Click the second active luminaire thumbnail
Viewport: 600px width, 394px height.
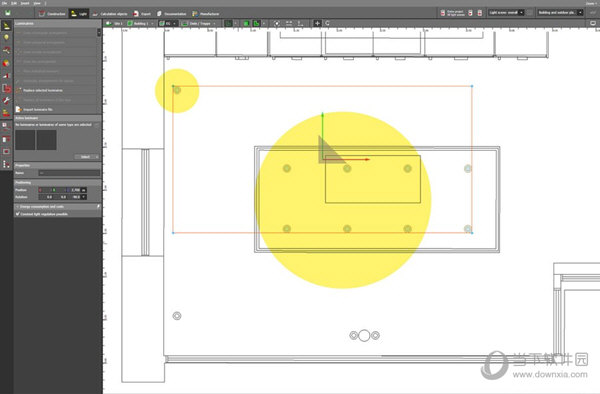(x=47, y=140)
